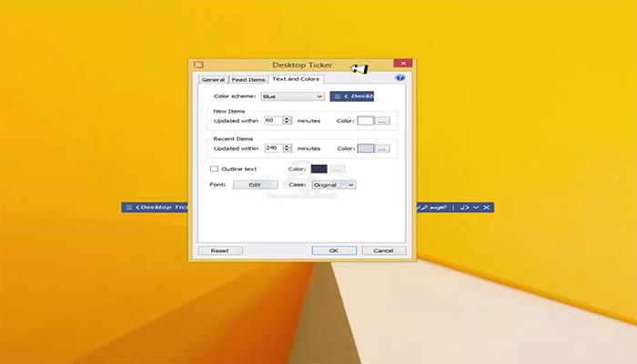Click the Recent Items minutes field showing 240
The width and height of the screenshot is (637, 364).
click(274, 147)
